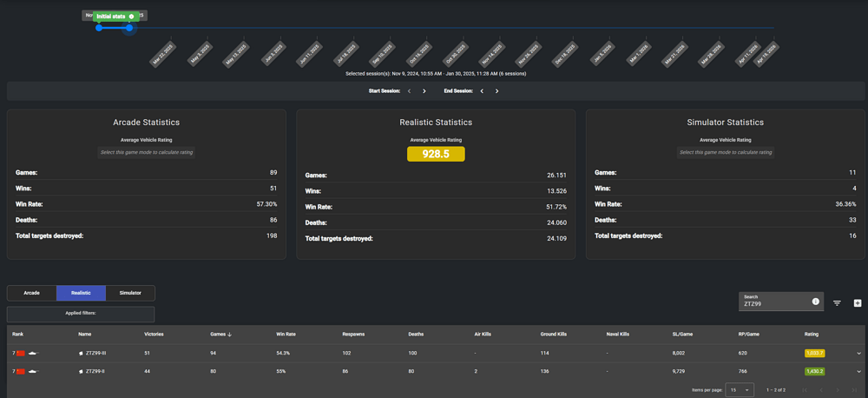
Task: Sort table by Name column
Action: (84, 335)
